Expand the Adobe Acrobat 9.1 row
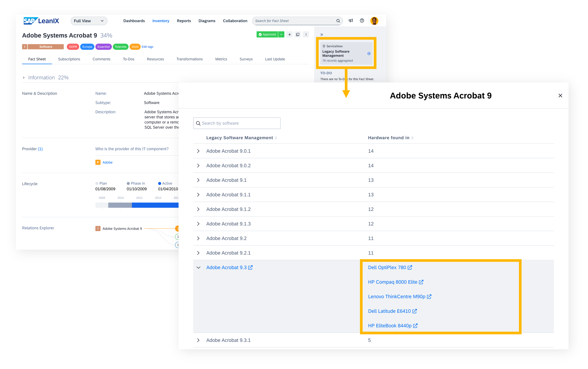 (x=198, y=180)
